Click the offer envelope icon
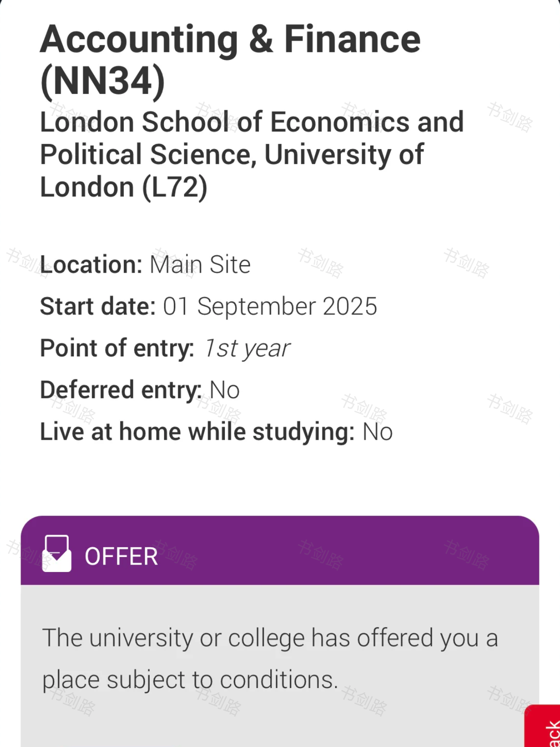This screenshot has height=747, width=560. click(x=57, y=553)
